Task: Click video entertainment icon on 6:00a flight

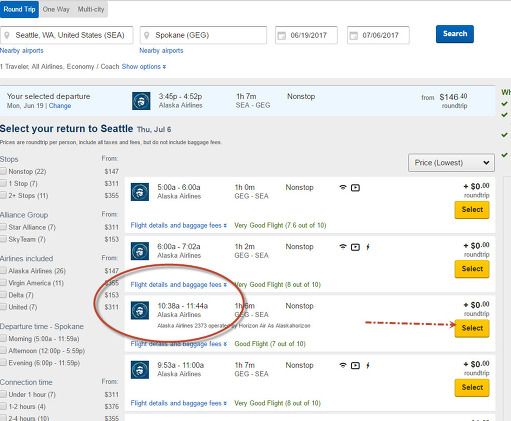Action: tap(355, 247)
